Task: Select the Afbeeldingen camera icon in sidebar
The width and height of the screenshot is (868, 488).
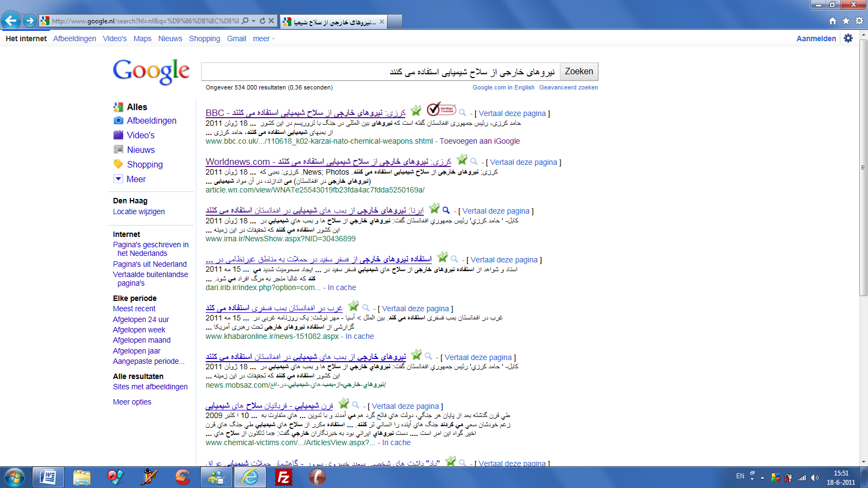Action: [x=118, y=120]
